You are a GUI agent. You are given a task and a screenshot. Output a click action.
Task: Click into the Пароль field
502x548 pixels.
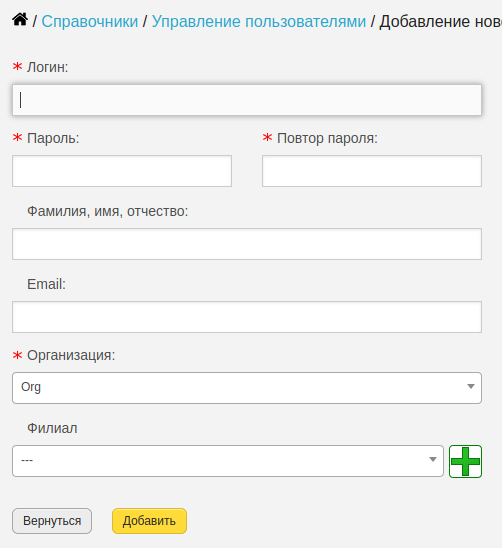pos(122,171)
